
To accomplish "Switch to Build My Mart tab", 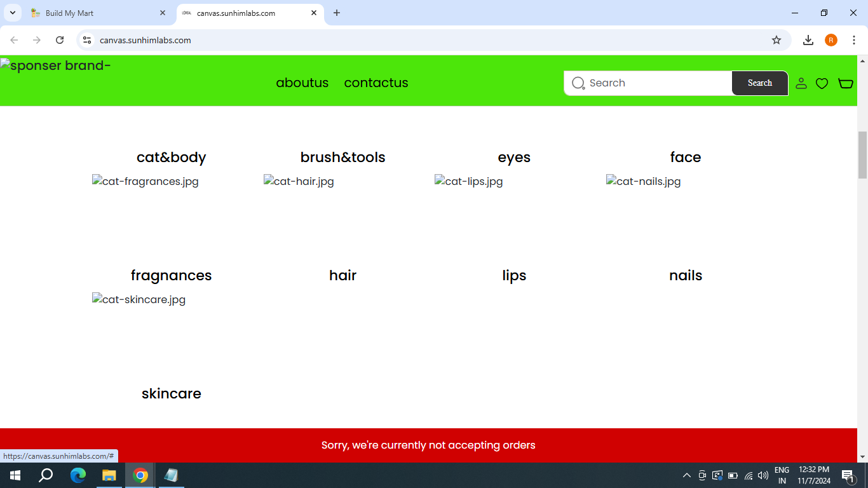I will point(98,13).
